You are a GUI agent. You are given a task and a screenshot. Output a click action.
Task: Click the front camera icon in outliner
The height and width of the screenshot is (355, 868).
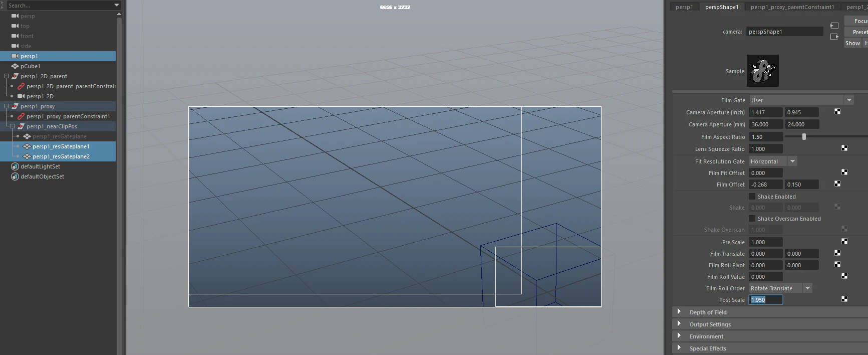(x=15, y=36)
